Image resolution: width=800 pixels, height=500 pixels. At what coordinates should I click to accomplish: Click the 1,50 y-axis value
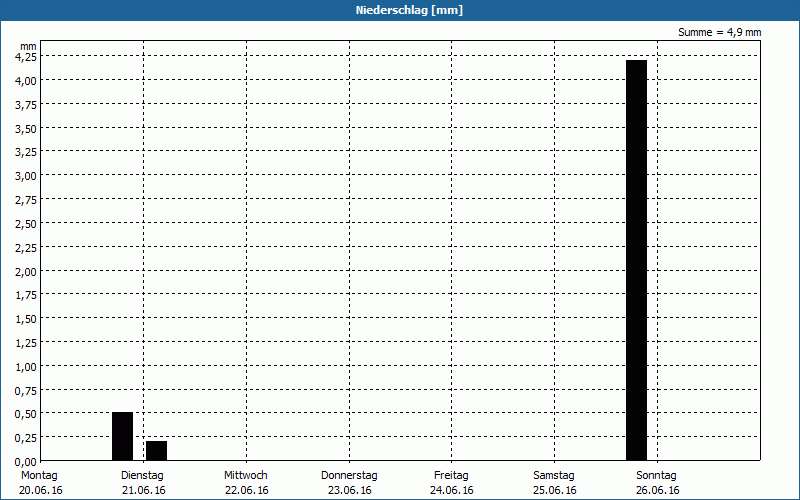[x=26, y=319]
